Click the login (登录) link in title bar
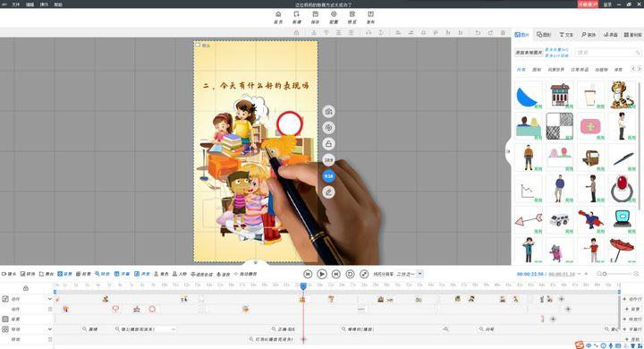The height and width of the screenshot is (349, 644). coord(607,4)
